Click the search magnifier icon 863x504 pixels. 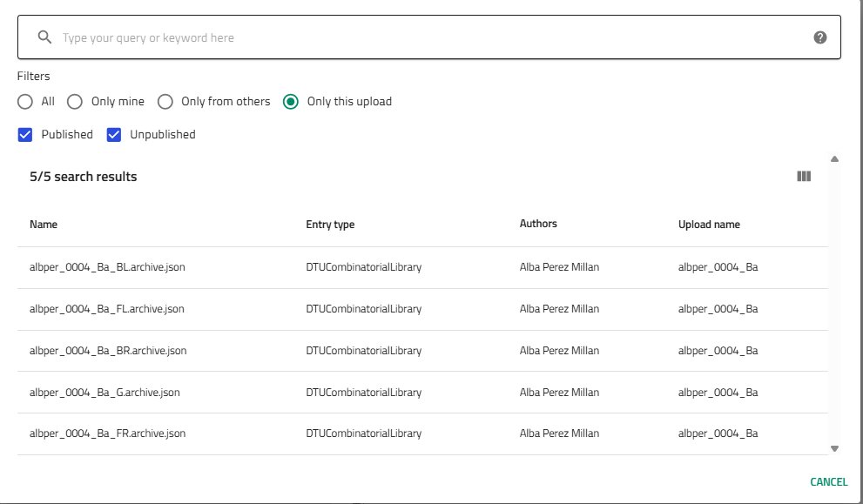pyautogui.click(x=44, y=37)
